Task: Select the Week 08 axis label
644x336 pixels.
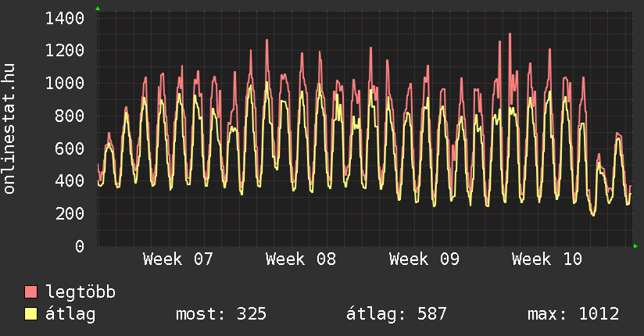Action: [x=301, y=259]
